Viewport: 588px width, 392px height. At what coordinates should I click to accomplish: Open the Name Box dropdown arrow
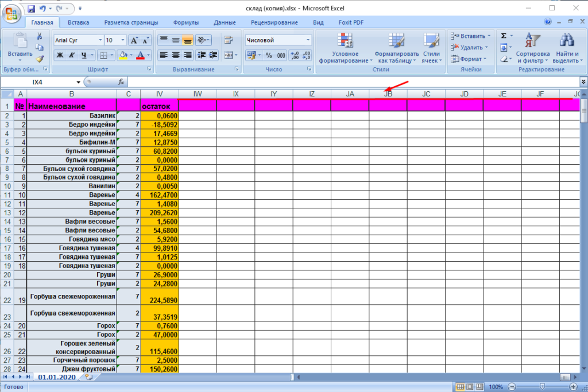[78, 82]
